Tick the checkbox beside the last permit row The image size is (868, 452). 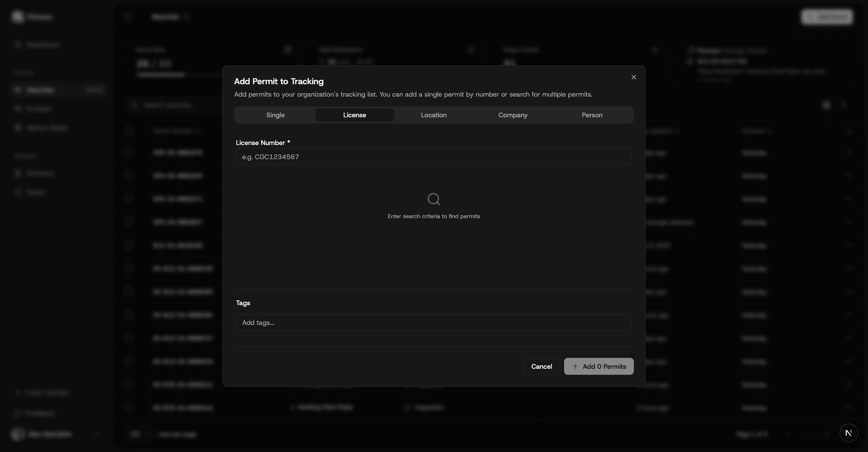tap(129, 408)
